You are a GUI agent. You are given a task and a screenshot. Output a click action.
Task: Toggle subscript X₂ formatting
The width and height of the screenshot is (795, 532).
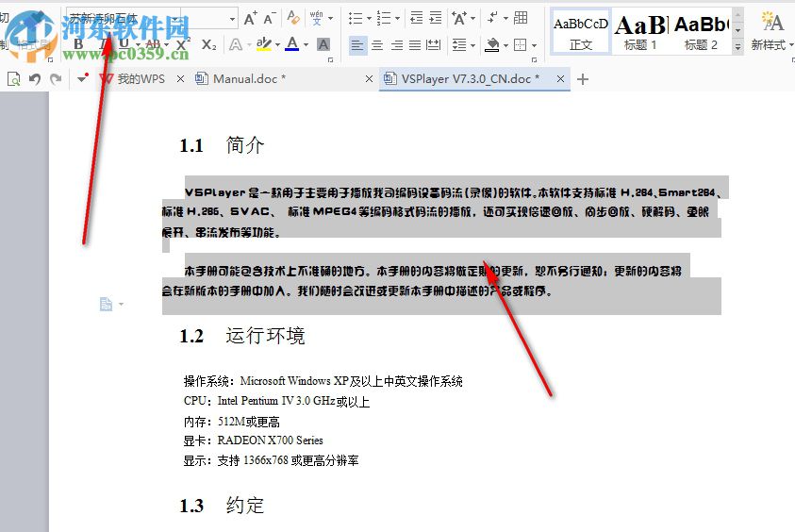pyautogui.click(x=208, y=44)
